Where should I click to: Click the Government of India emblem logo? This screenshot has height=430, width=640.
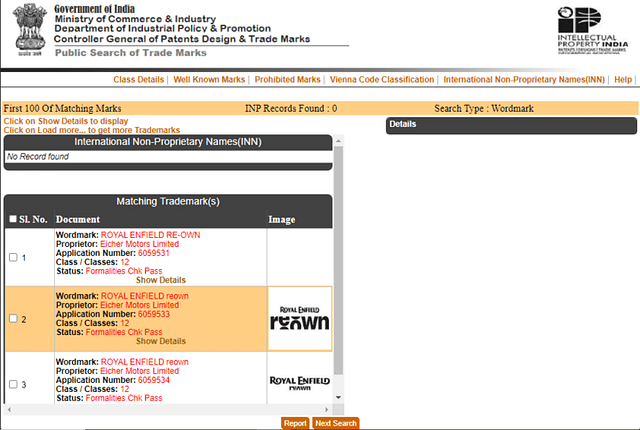(30, 29)
